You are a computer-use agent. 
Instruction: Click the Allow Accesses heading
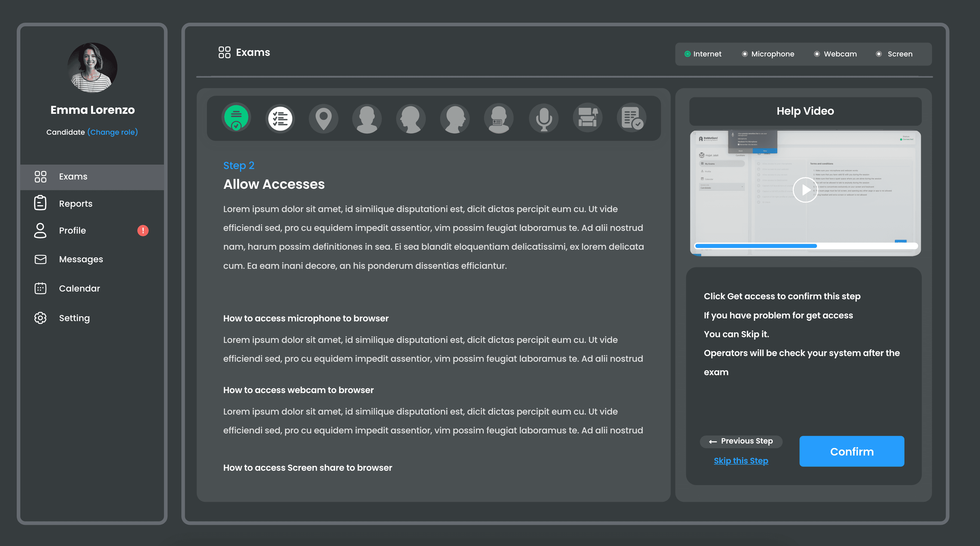click(x=274, y=184)
